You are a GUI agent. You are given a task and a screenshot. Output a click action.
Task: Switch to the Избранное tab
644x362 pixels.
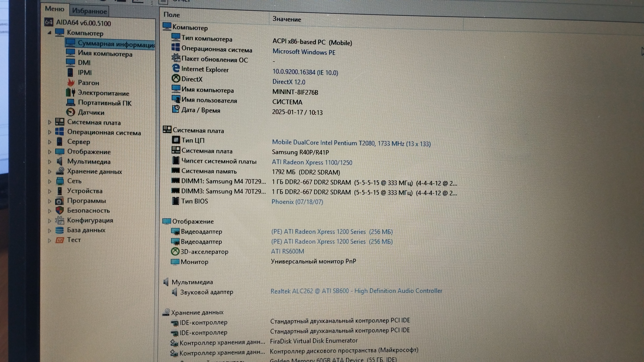(89, 11)
